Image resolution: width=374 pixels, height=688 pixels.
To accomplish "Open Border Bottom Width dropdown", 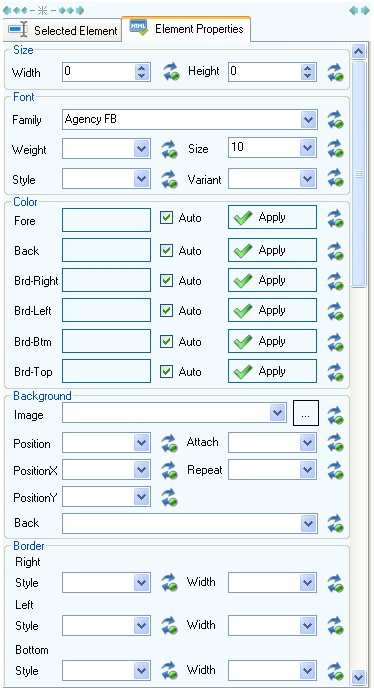I will click(272, 670).
